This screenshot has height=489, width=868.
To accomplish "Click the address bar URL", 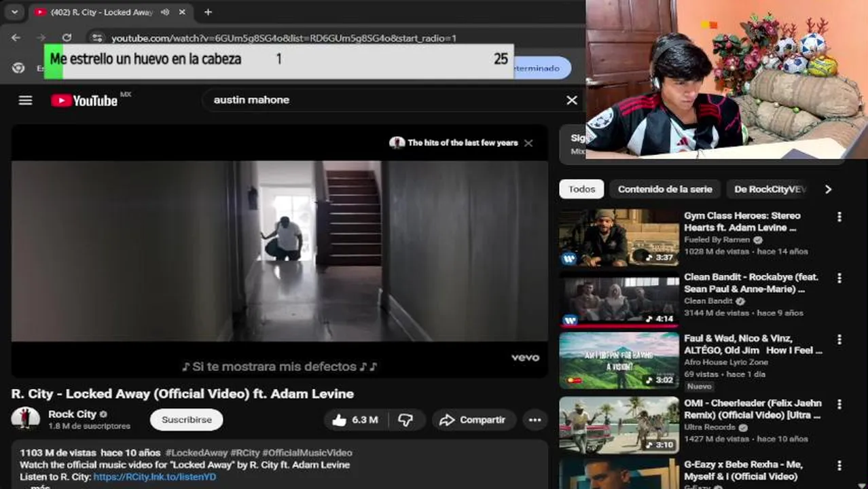I will [284, 39].
